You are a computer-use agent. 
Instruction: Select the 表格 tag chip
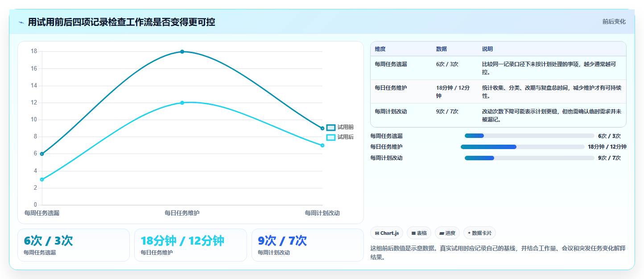pyautogui.click(x=419, y=233)
